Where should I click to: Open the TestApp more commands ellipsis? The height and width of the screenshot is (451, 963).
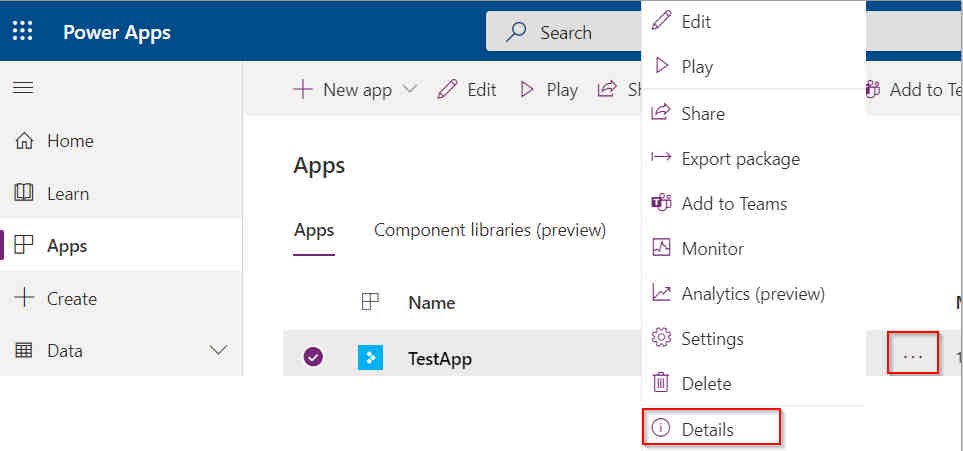(913, 356)
